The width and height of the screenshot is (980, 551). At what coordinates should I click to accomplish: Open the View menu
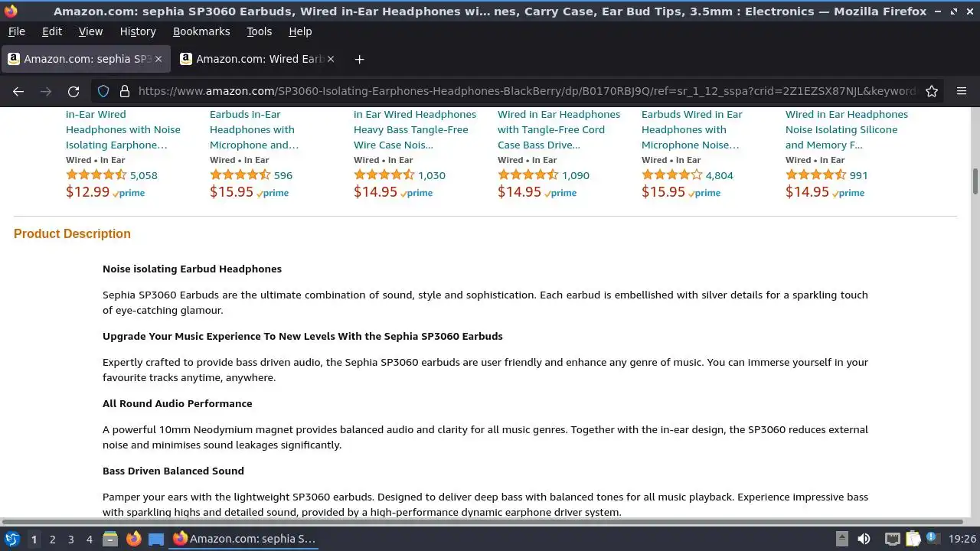[90, 31]
